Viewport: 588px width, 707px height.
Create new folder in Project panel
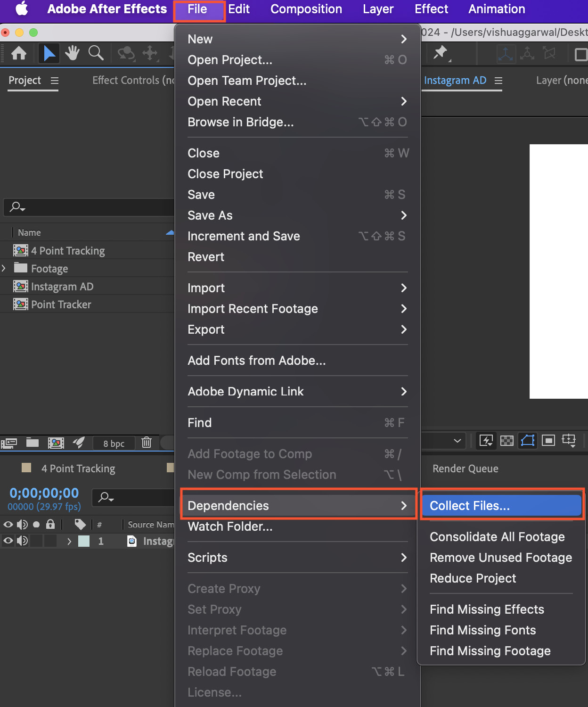click(33, 442)
